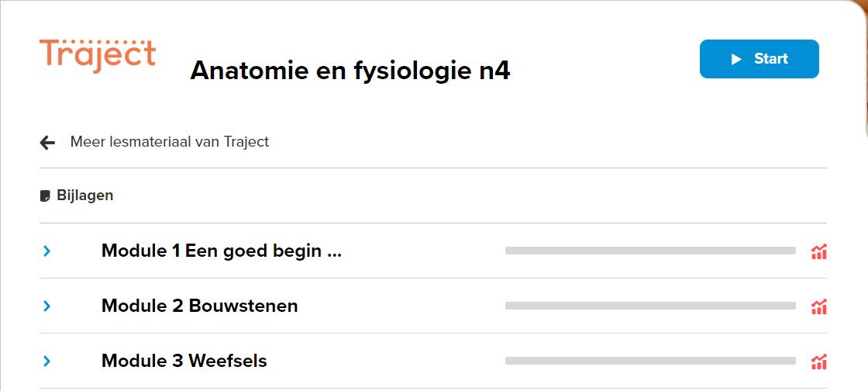This screenshot has height=391, width=868.
Task: Open statistics icon for Module 1
Action: [819, 251]
